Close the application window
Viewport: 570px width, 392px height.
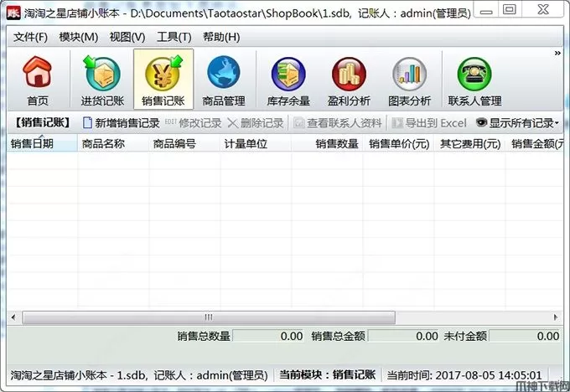tap(543, 10)
